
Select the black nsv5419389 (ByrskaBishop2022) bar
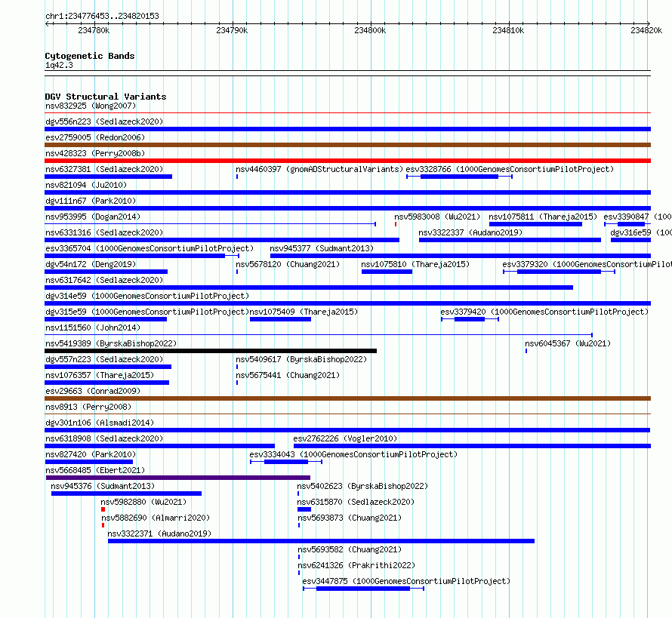coord(211,351)
